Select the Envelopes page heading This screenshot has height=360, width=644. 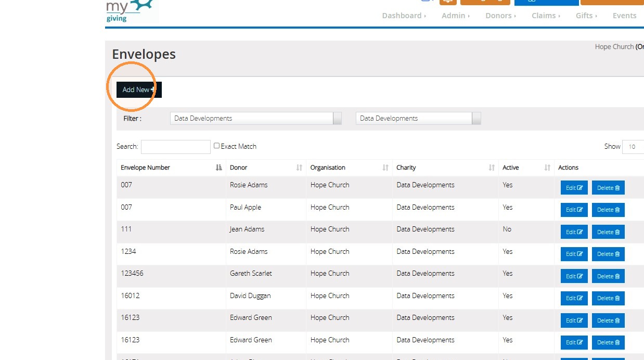click(144, 54)
